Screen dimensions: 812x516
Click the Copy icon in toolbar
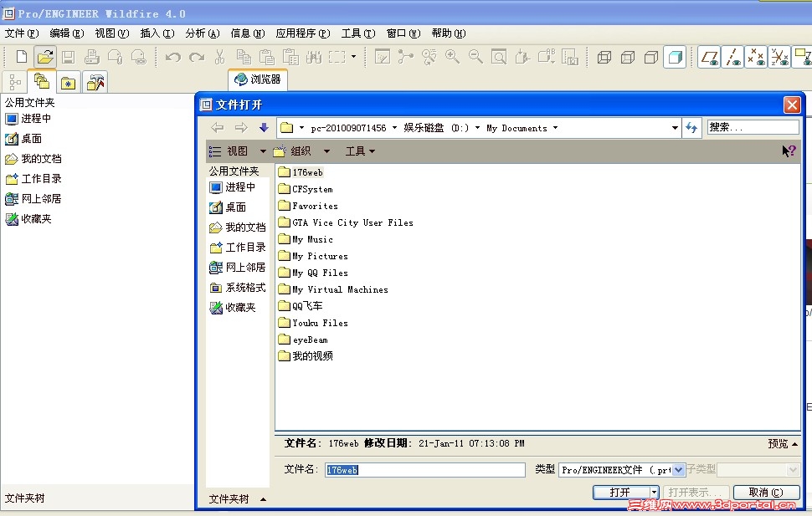[x=244, y=56]
